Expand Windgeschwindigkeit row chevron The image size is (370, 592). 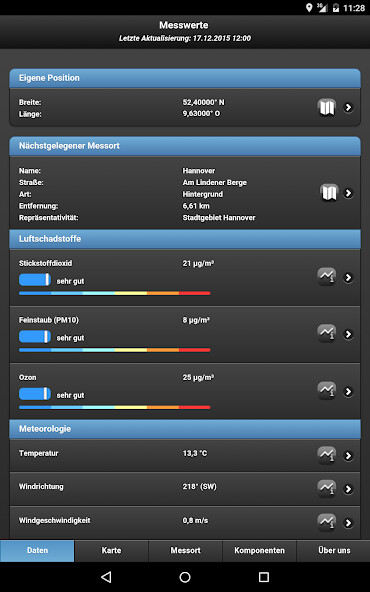pyautogui.click(x=348, y=523)
